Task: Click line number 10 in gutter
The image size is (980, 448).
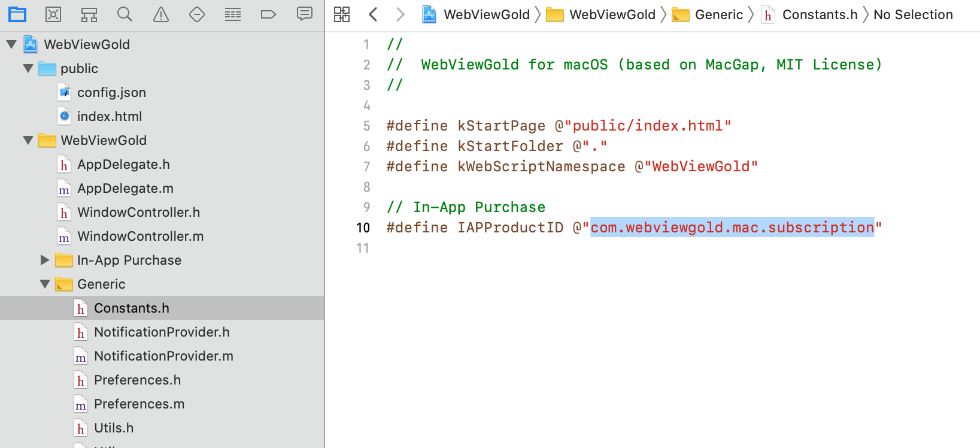Action: coord(363,228)
